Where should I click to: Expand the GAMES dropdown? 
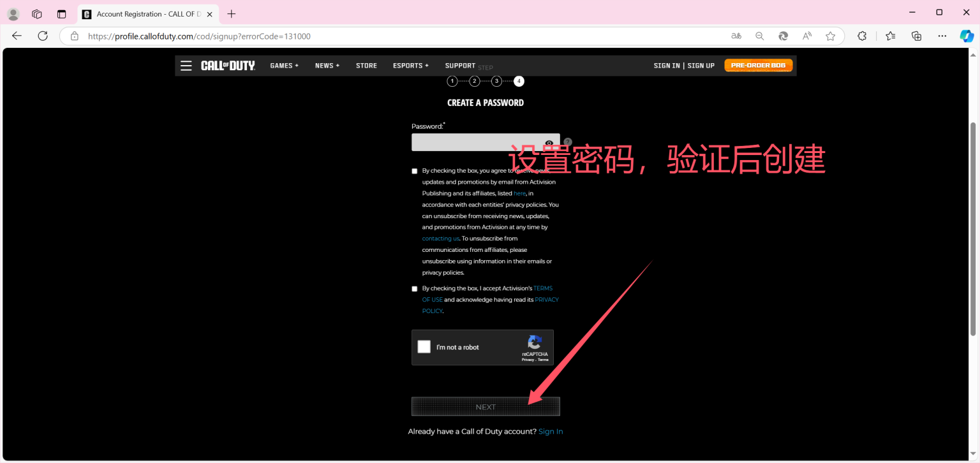[x=284, y=65]
